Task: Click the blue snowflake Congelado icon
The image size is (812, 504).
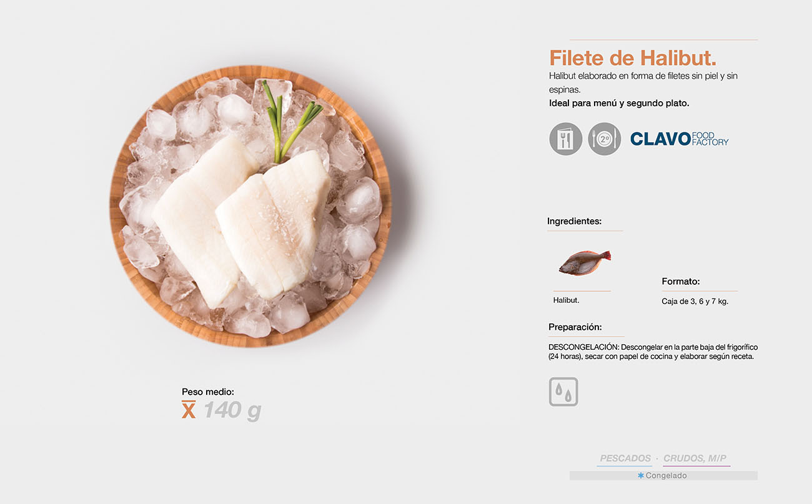Action: pos(641,476)
